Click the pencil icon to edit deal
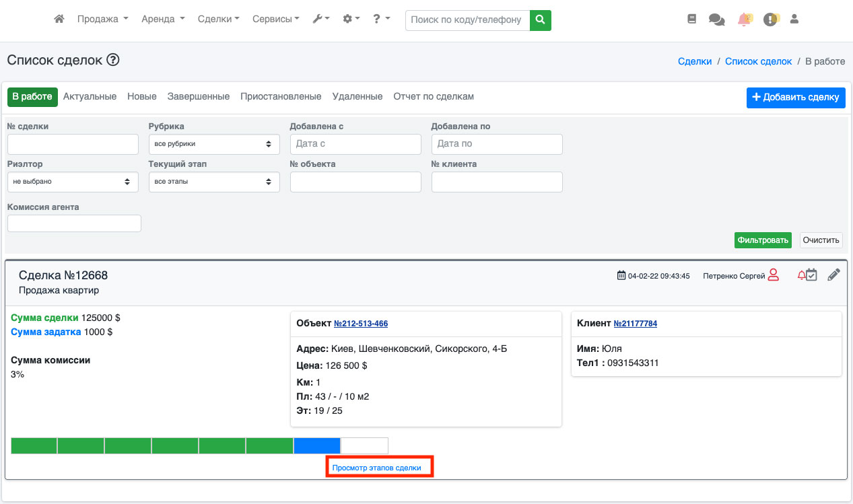 [833, 275]
